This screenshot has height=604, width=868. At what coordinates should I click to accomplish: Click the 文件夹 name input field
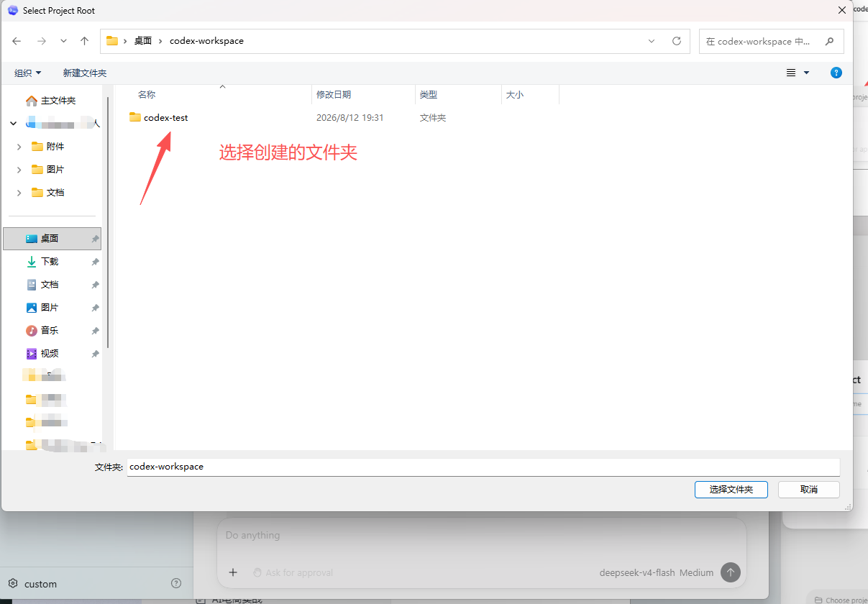(x=483, y=467)
